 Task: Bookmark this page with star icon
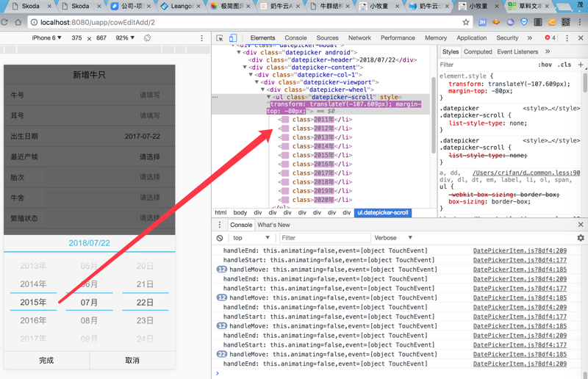pyautogui.click(x=466, y=22)
